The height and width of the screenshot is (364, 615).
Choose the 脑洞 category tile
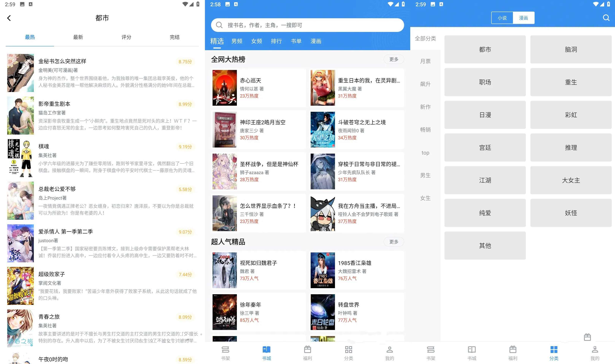571,49
